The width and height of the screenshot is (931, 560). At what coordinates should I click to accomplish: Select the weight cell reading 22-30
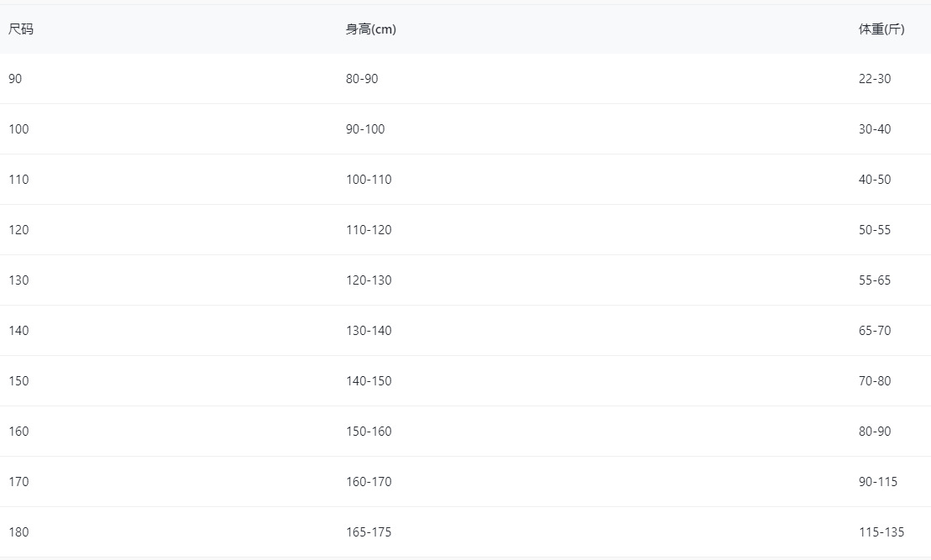click(875, 79)
